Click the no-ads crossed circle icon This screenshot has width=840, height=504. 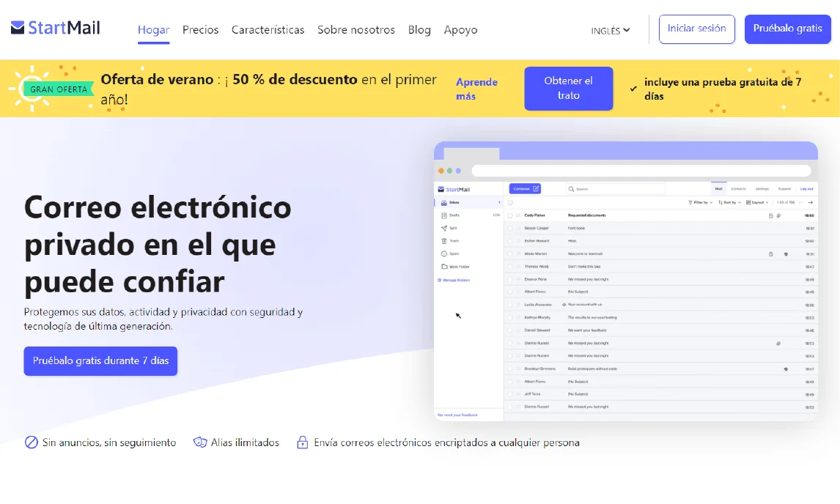[31, 442]
